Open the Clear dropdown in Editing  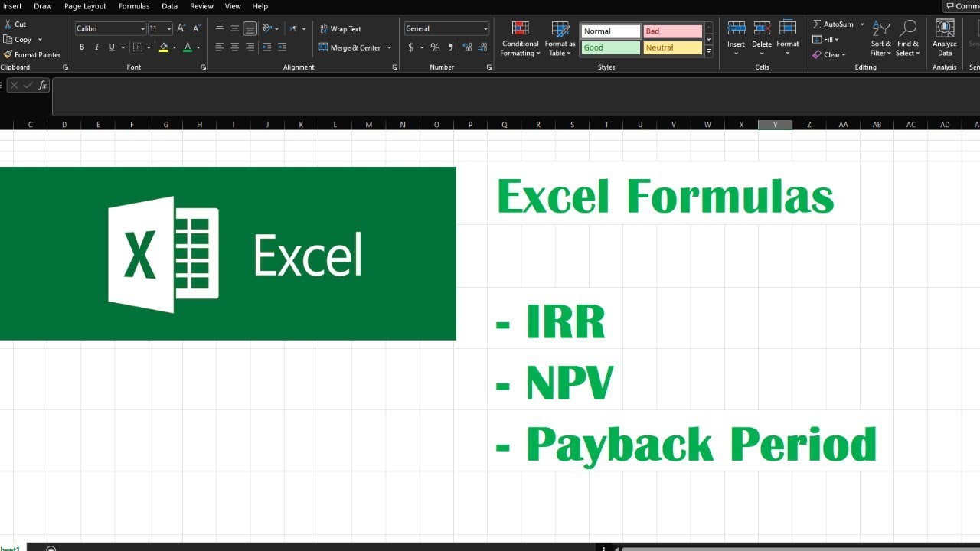point(830,55)
